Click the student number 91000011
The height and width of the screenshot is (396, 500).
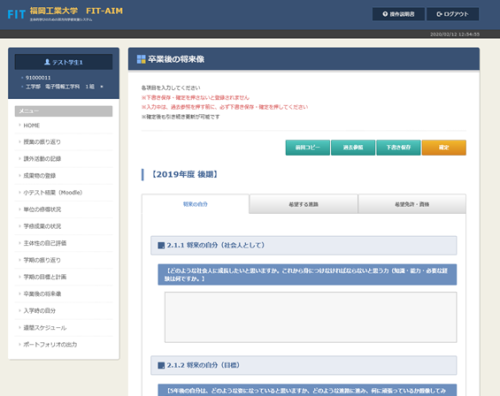(x=38, y=78)
